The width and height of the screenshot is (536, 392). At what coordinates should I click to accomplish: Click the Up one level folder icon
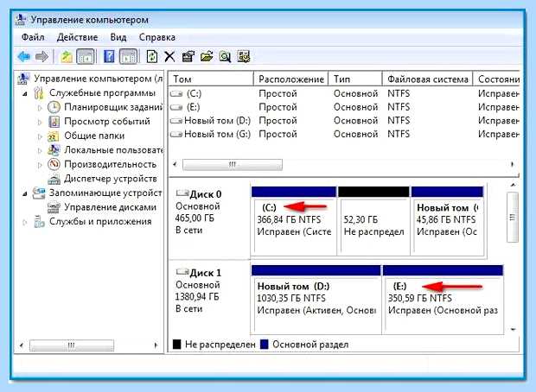point(67,56)
